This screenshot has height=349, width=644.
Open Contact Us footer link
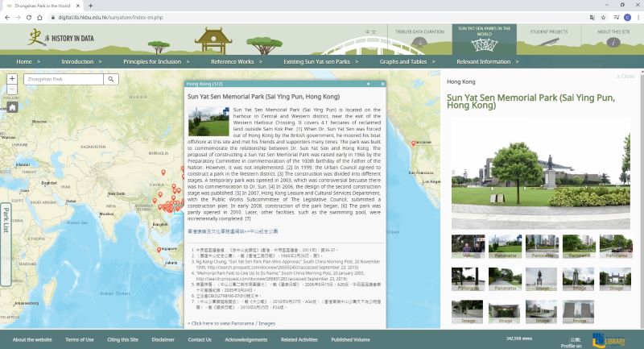pyautogui.click(x=200, y=340)
